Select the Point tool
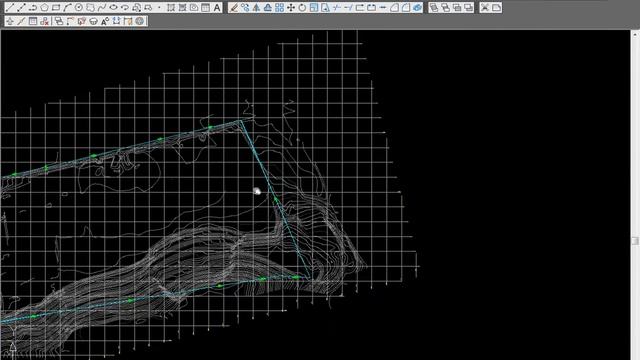The height and width of the screenshot is (360, 640). click(159, 8)
